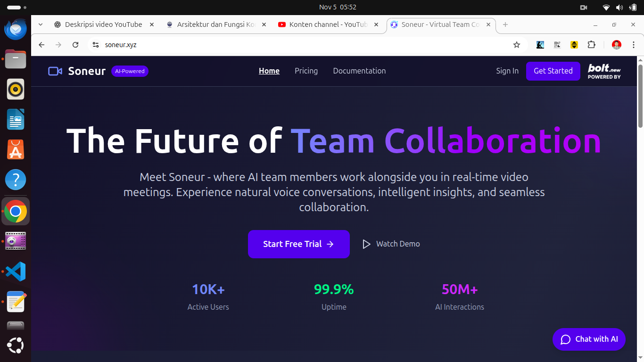Launch Thunderbird mail from the dock
Screen dimensions: 644x362
(x=16, y=29)
